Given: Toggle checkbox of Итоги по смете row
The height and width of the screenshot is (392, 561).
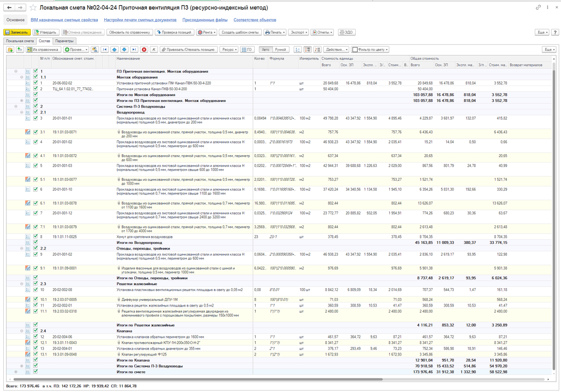Looking at the screenshot, I should 36,371.
